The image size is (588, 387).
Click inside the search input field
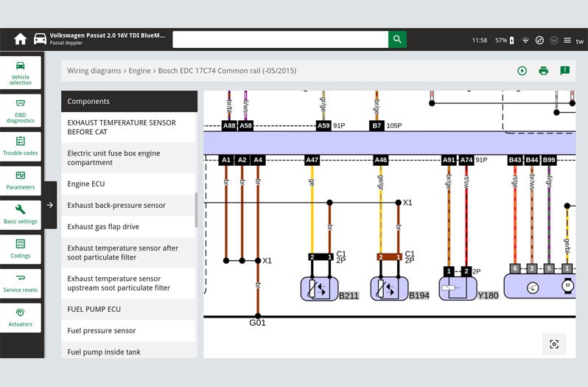[280, 40]
